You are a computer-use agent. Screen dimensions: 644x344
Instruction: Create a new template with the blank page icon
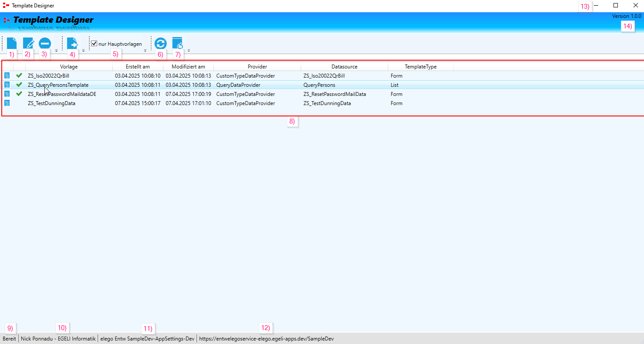pyautogui.click(x=12, y=43)
